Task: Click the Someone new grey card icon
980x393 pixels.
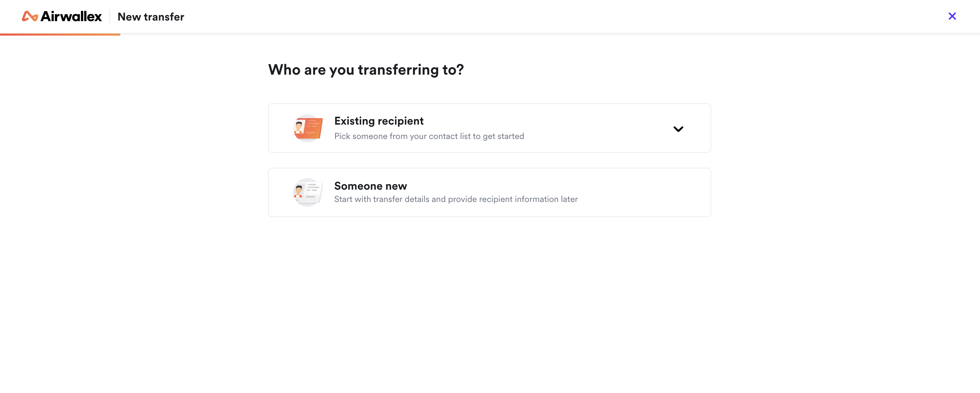Action: pos(308,192)
